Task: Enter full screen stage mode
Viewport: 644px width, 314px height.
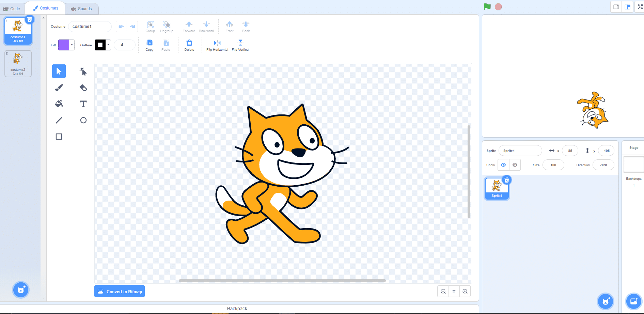Action: (640, 7)
